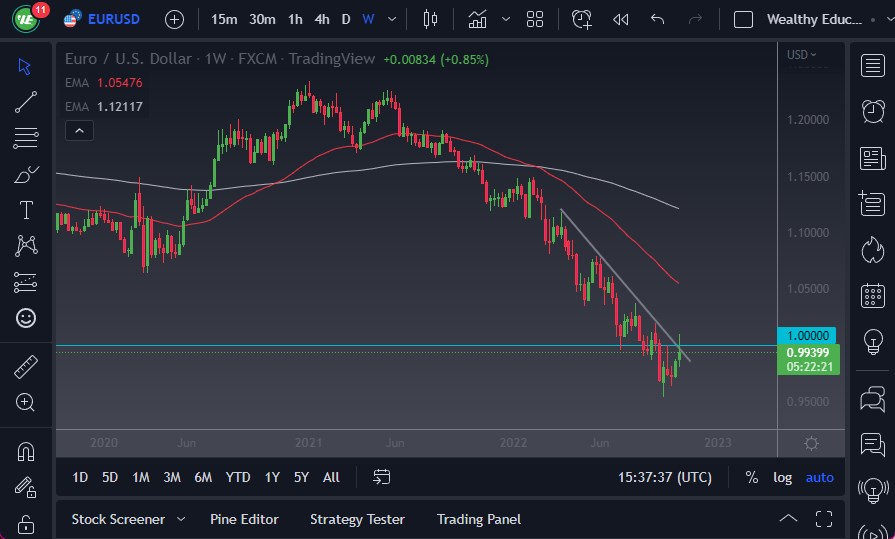Select the text annotation tool
The width and height of the screenshot is (895, 539).
(x=26, y=210)
